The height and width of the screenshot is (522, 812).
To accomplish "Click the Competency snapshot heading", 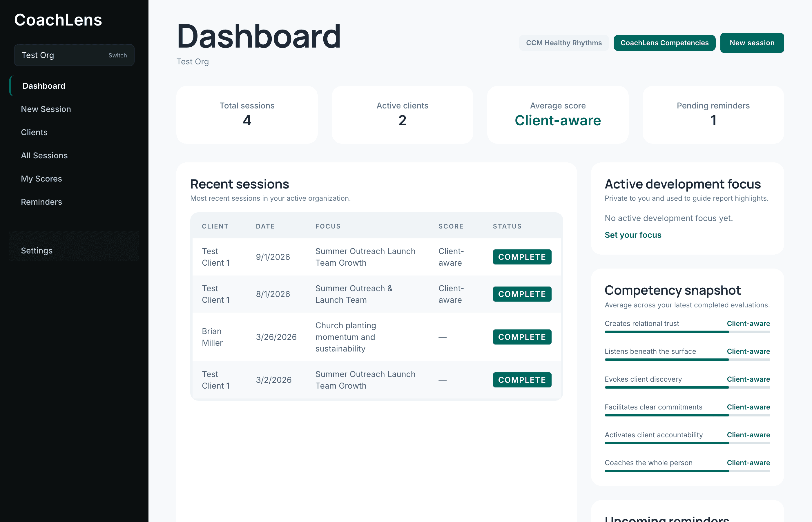I will (x=673, y=290).
